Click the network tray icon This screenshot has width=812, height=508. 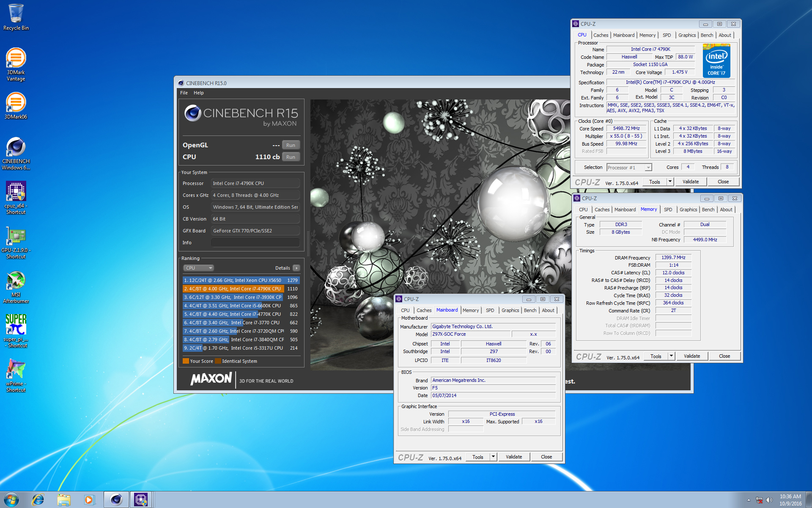[759, 500]
